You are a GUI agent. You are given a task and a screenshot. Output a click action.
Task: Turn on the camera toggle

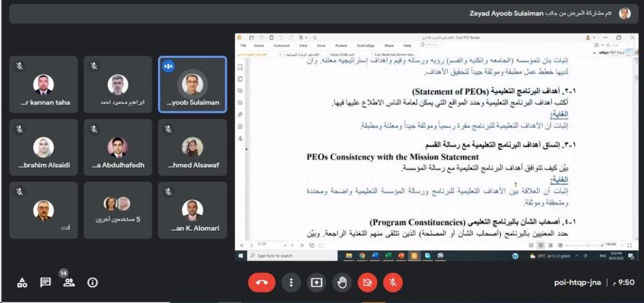tap(367, 283)
